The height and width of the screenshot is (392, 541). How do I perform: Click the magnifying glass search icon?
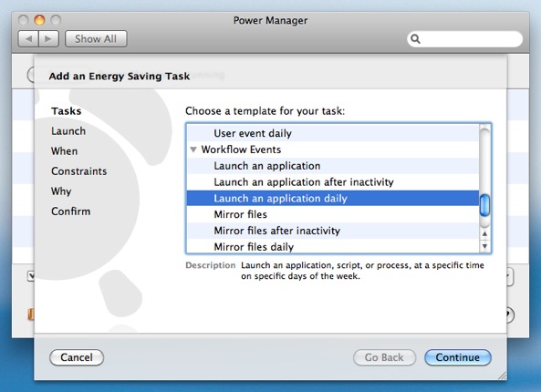tap(415, 39)
